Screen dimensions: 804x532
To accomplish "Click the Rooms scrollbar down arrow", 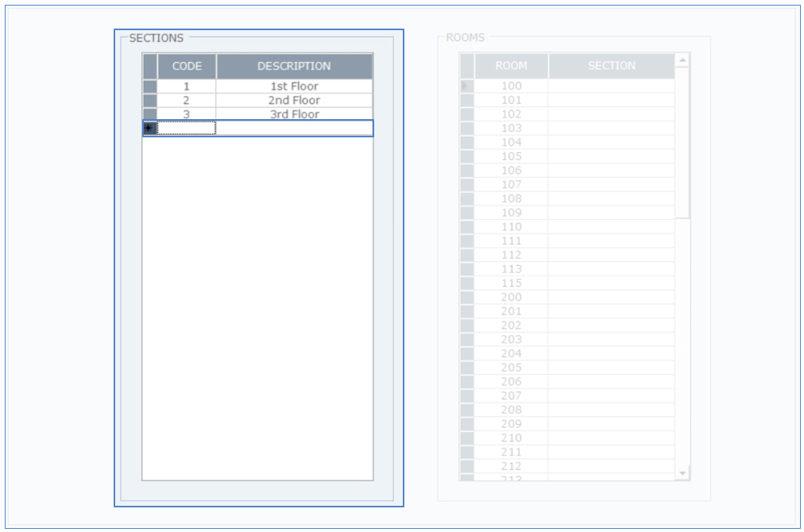I will tap(682, 472).
